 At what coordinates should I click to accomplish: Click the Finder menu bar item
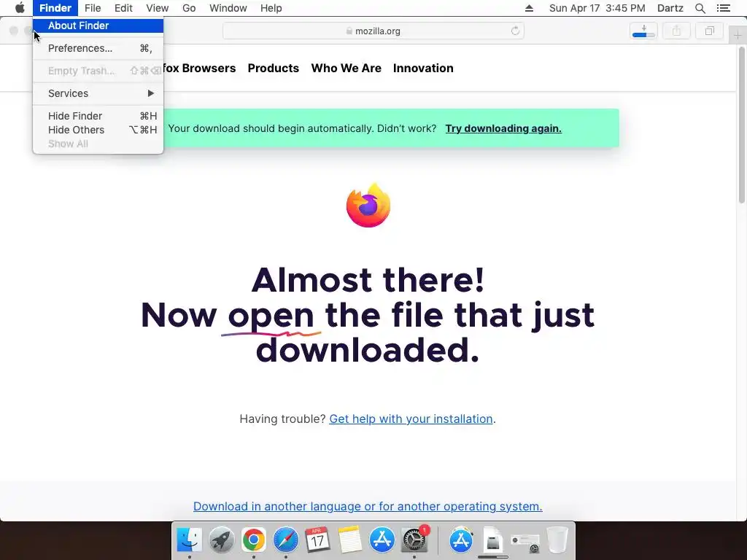(x=55, y=8)
